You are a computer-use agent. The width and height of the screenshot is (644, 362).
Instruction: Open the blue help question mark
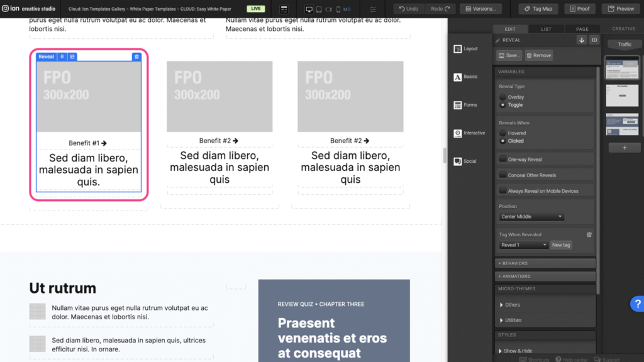tap(636, 304)
